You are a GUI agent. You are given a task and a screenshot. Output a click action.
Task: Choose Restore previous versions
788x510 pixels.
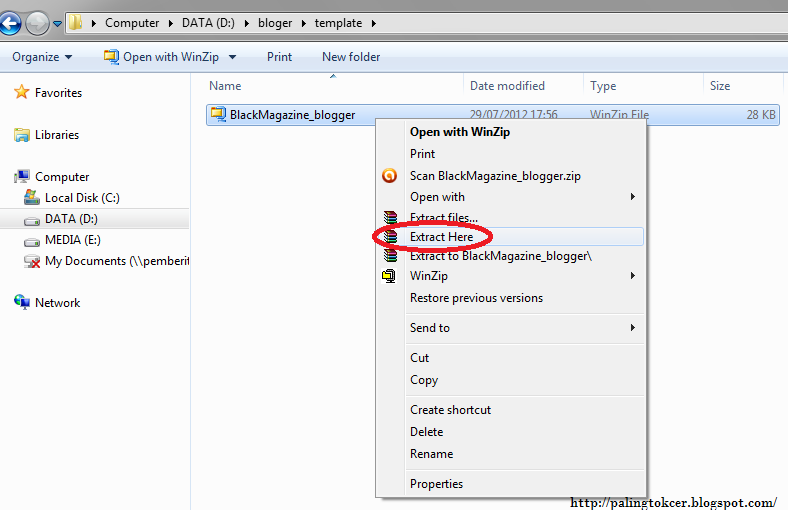(476, 298)
